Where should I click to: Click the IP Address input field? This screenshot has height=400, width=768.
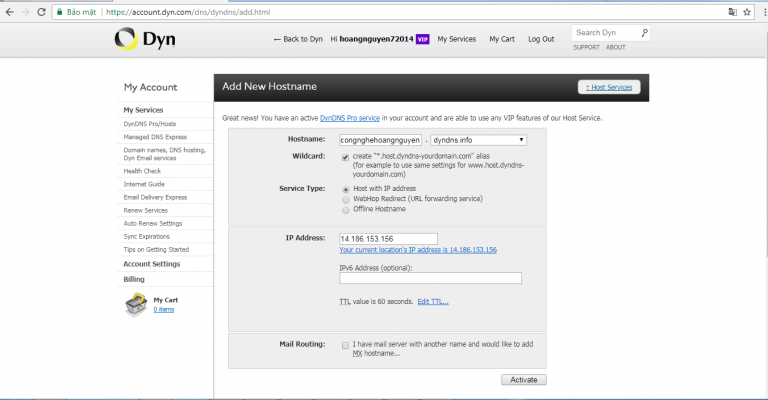click(x=381, y=237)
